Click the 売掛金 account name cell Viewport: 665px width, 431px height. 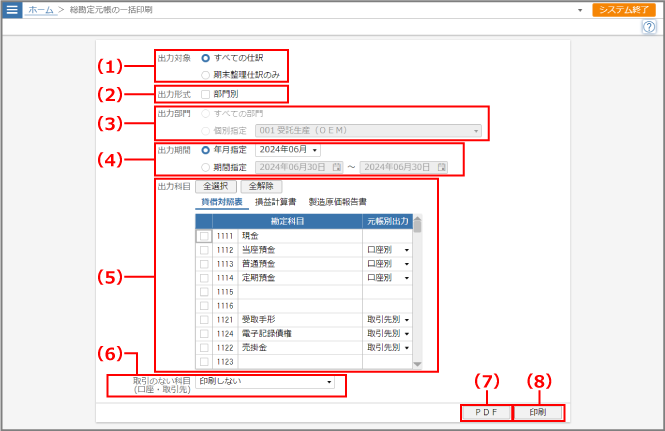pos(300,348)
